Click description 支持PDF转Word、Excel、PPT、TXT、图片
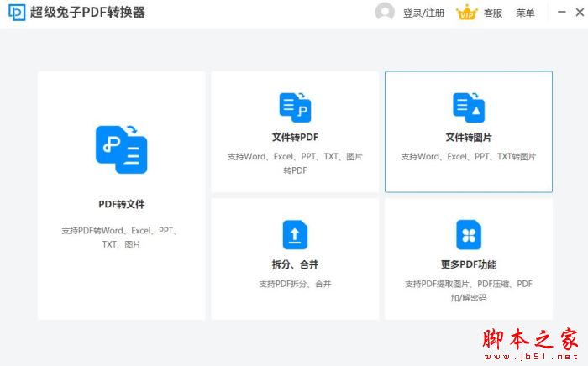Viewport: 588px width, 366px height. (x=121, y=238)
